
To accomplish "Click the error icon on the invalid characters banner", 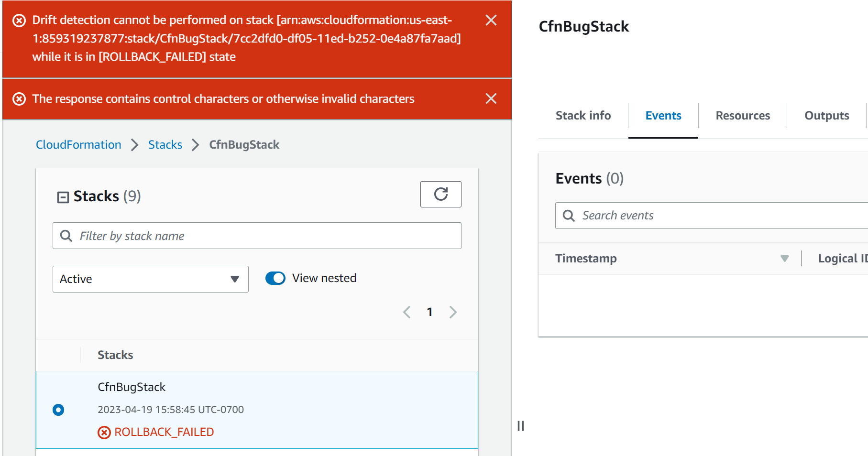I will click(x=18, y=99).
